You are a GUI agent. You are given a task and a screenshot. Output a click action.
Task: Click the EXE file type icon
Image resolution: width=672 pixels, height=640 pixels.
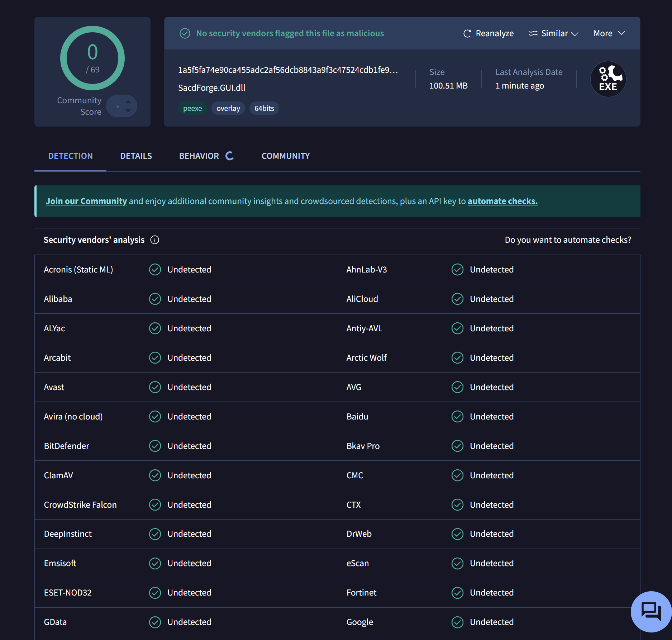click(608, 79)
